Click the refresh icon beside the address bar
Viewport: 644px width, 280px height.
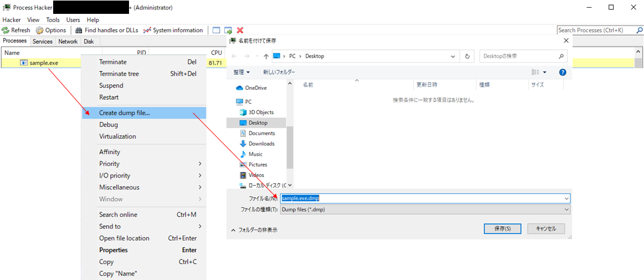coord(467,56)
